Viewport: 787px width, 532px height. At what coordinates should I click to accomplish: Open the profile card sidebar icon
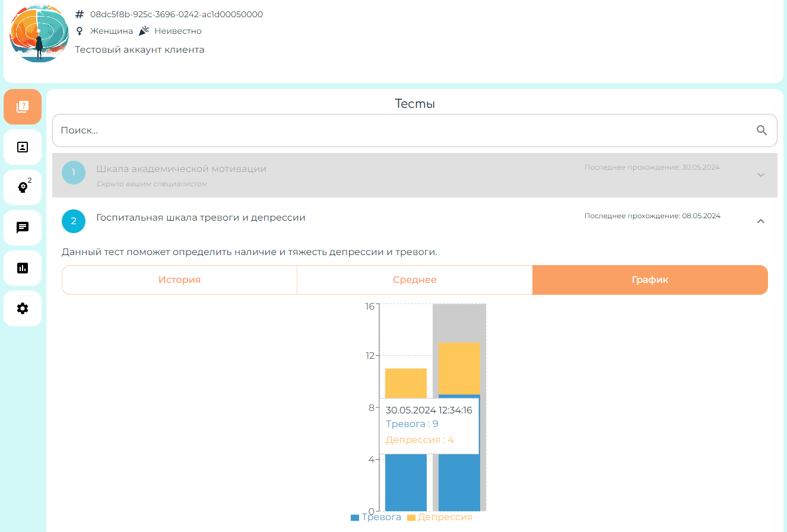tap(23, 147)
